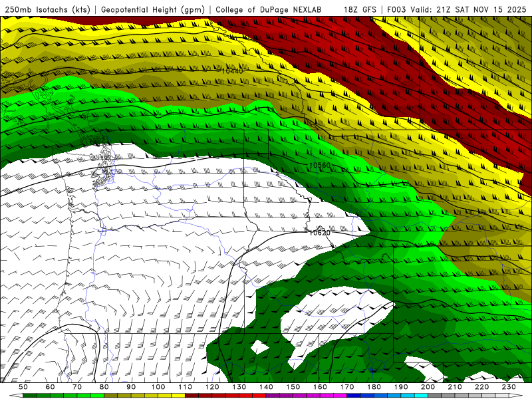
Task: Click the 70 value on color scale
Action: [x=77, y=387]
